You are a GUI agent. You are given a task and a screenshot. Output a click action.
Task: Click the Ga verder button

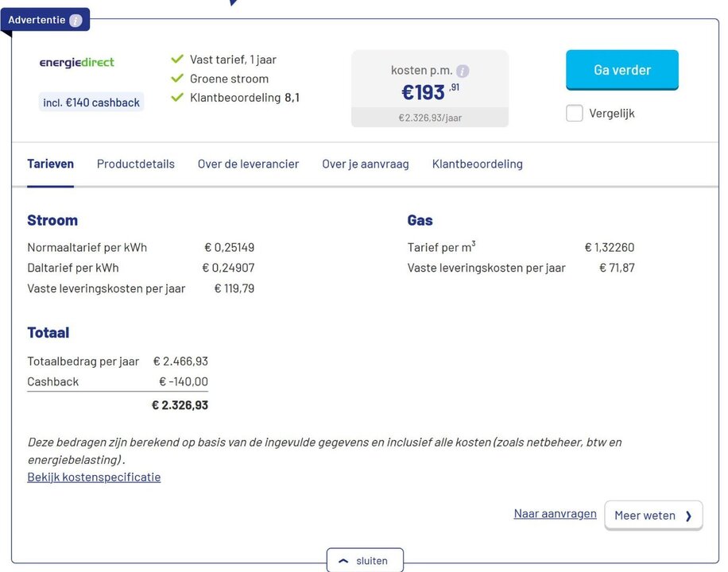tap(622, 70)
